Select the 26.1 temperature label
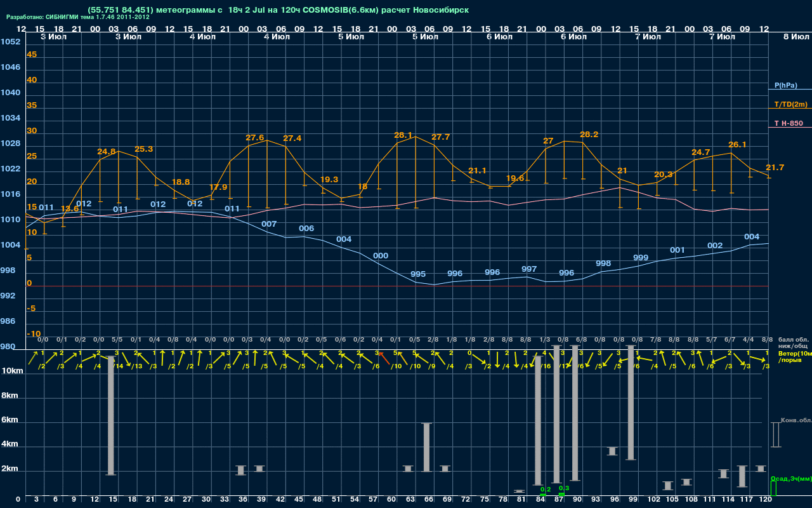812x508 pixels. 737,144
